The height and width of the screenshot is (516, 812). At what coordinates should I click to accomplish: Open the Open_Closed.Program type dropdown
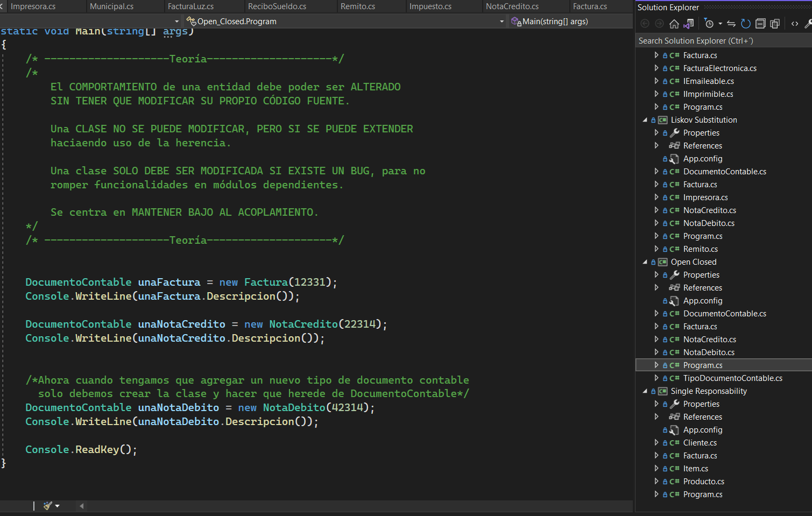(501, 22)
